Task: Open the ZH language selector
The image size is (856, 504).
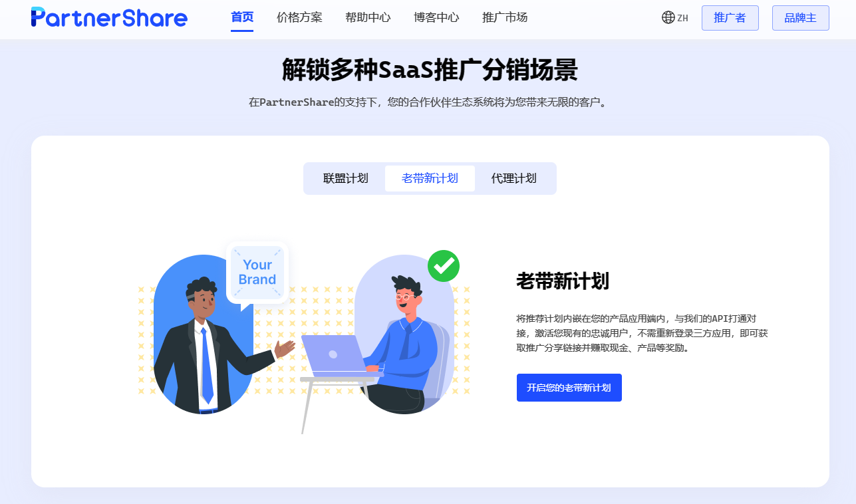Action: (675, 18)
